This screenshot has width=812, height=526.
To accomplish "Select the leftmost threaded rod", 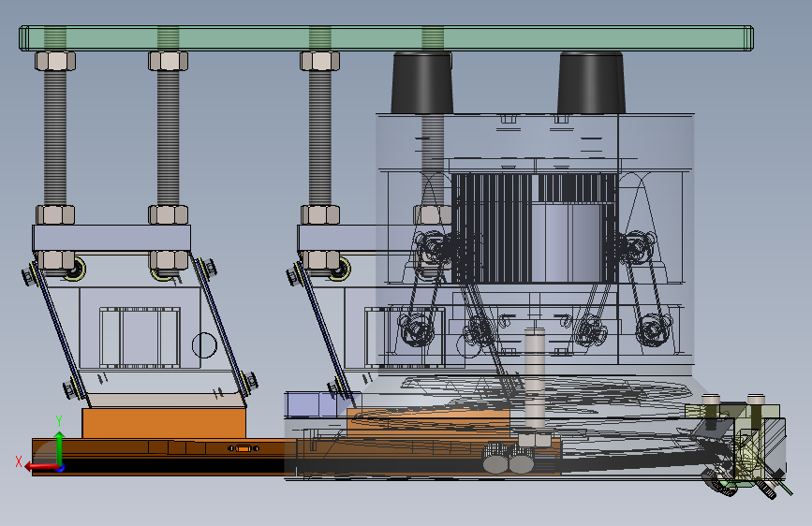I will click(55, 138).
